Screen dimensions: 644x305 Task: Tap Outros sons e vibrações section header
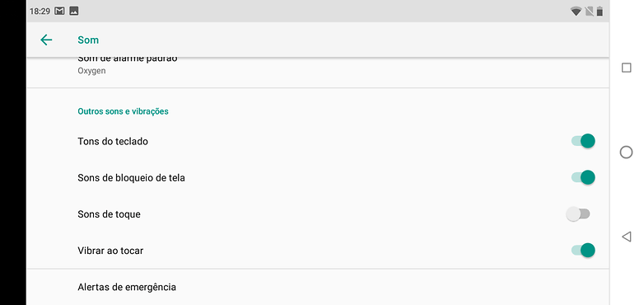[124, 111]
